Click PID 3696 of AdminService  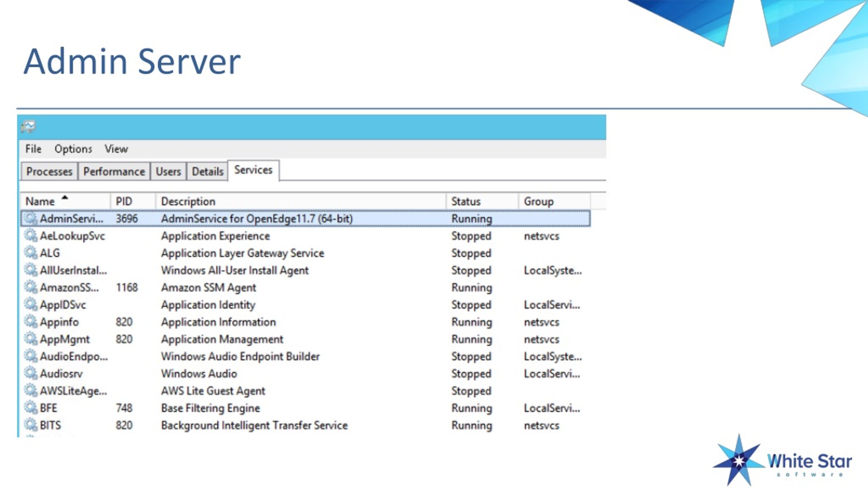coord(127,219)
